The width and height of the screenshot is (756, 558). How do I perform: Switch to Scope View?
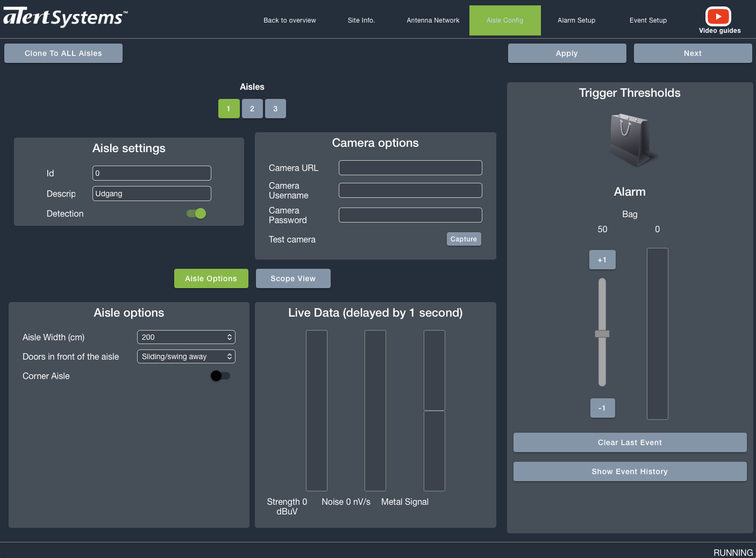point(293,278)
